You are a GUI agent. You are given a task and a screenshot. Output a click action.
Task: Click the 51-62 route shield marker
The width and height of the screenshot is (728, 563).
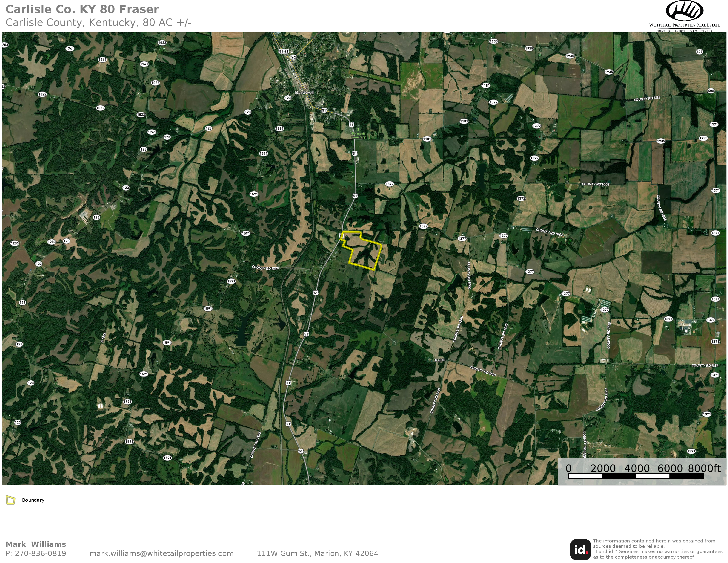pyautogui.click(x=284, y=51)
